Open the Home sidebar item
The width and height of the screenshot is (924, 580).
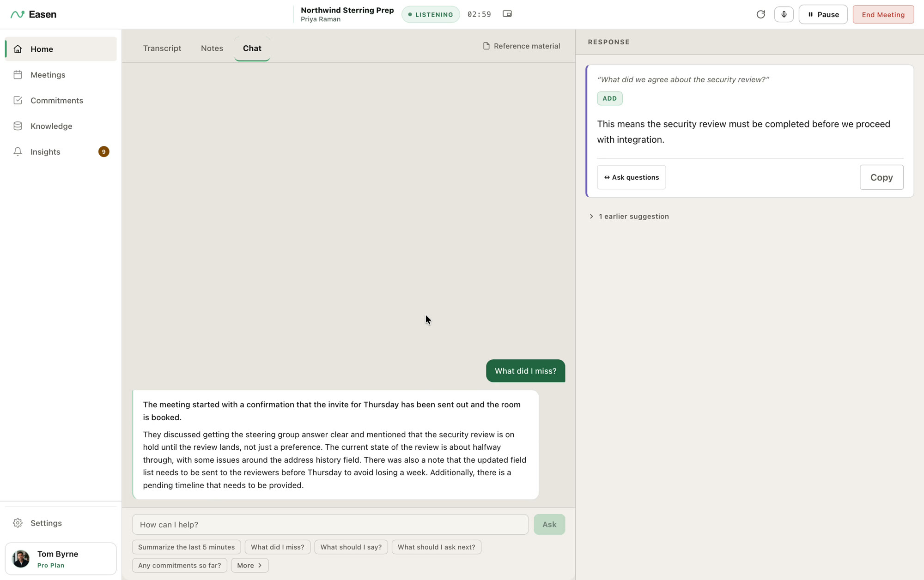pos(61,49)
